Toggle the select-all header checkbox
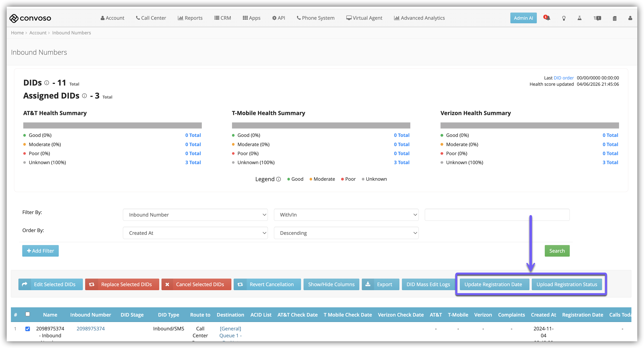The width and height of the screenshot is (644, 348). [28, 314]
